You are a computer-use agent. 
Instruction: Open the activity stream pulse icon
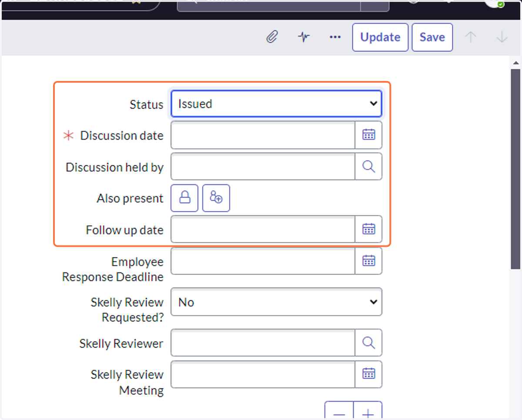click(x=304, y=37)
